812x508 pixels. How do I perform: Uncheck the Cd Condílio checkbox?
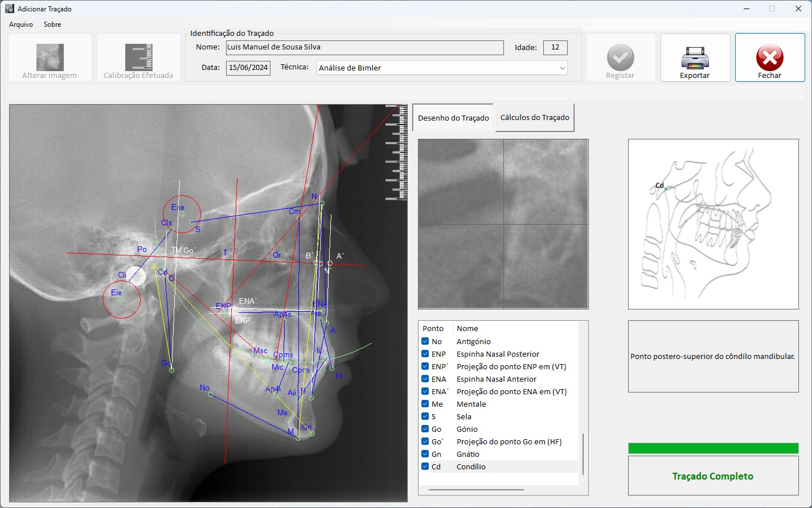[x=425, y=466]
